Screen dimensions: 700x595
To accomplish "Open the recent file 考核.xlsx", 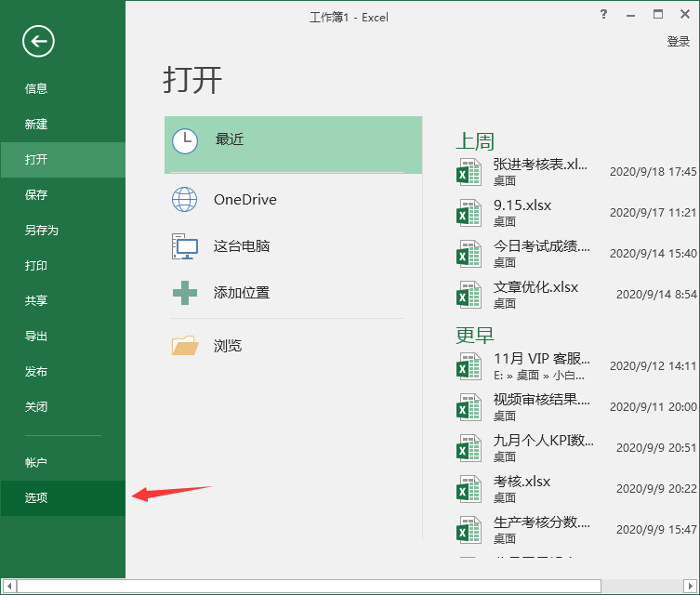I will [522, 482].
